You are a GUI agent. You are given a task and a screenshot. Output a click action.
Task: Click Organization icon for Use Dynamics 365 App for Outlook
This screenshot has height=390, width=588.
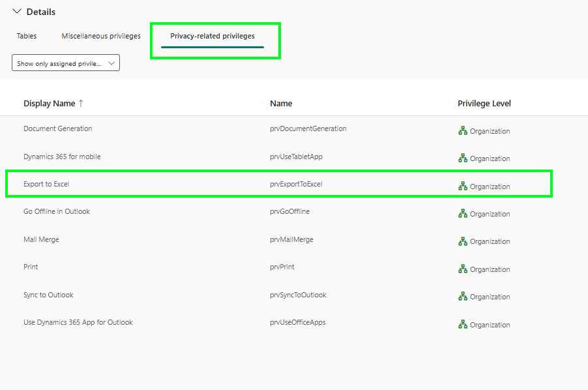coord(463,324)
